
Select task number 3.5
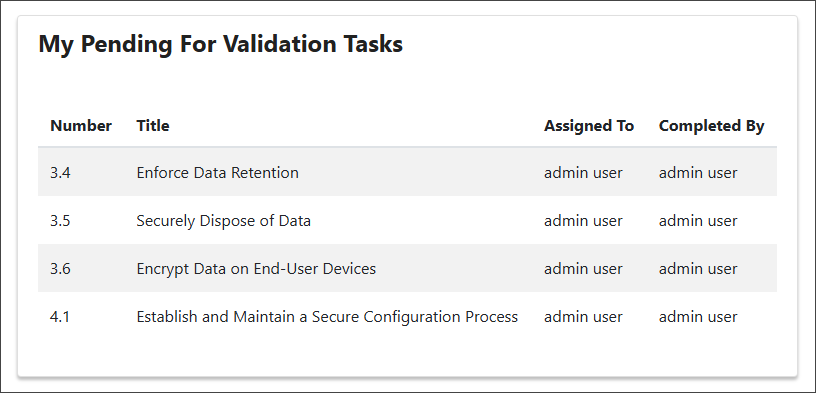tap(60, 221)
